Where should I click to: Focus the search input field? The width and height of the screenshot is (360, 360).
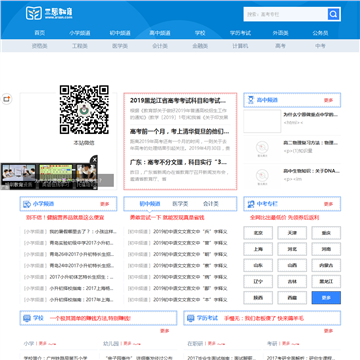286,14
